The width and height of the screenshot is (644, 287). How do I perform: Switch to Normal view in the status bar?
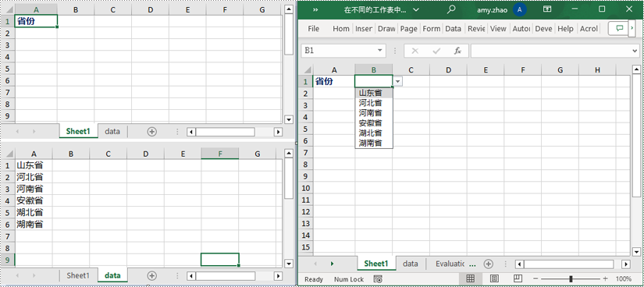(x=471, y=278)
